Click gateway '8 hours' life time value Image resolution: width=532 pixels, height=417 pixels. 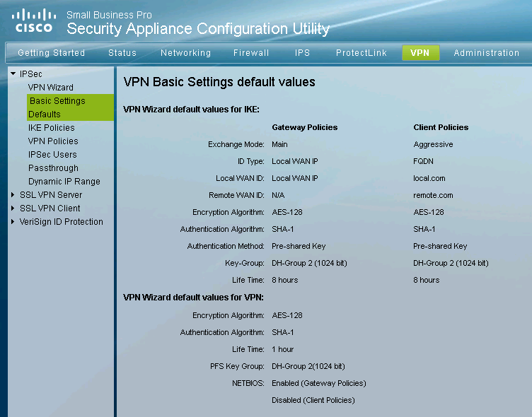[x=284, y=280]
